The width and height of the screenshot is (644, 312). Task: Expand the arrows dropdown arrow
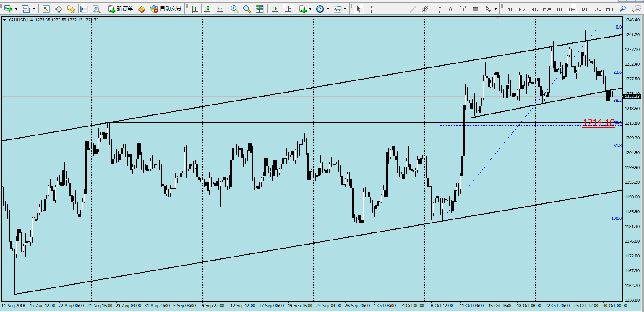(495, 9)
